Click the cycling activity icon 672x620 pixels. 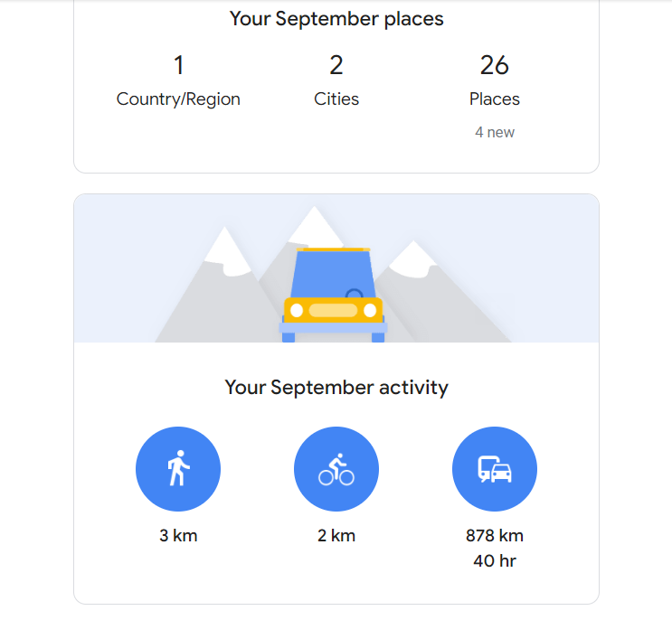point(336,469)
